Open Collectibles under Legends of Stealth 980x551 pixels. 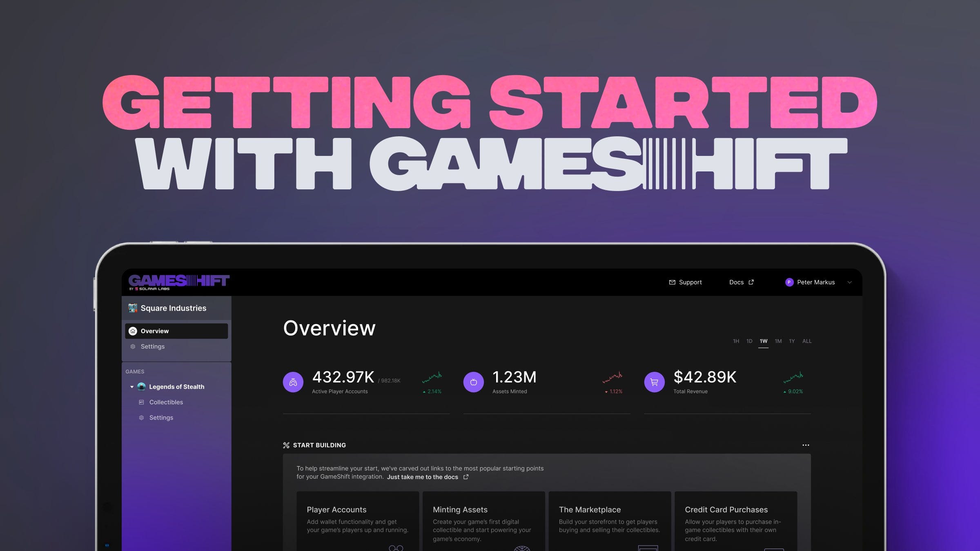166,402
